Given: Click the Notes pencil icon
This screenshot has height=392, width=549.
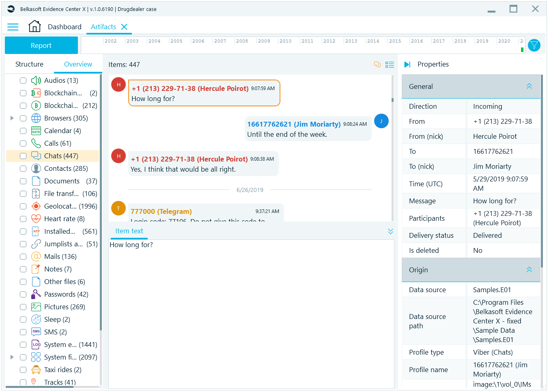Looking at the screenshot, I should [x=36, y=269].
